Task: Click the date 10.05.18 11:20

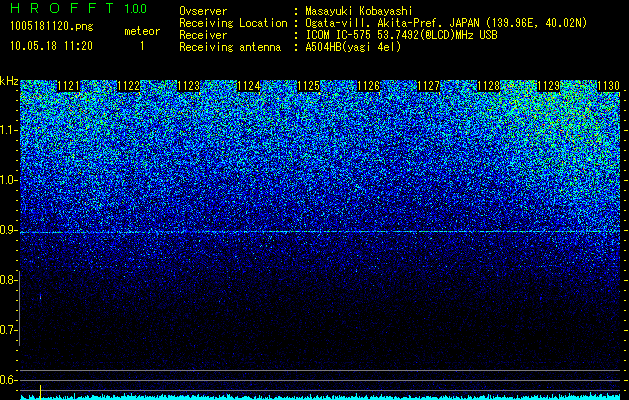Action: pyautogui.click(x=51, y=46)
